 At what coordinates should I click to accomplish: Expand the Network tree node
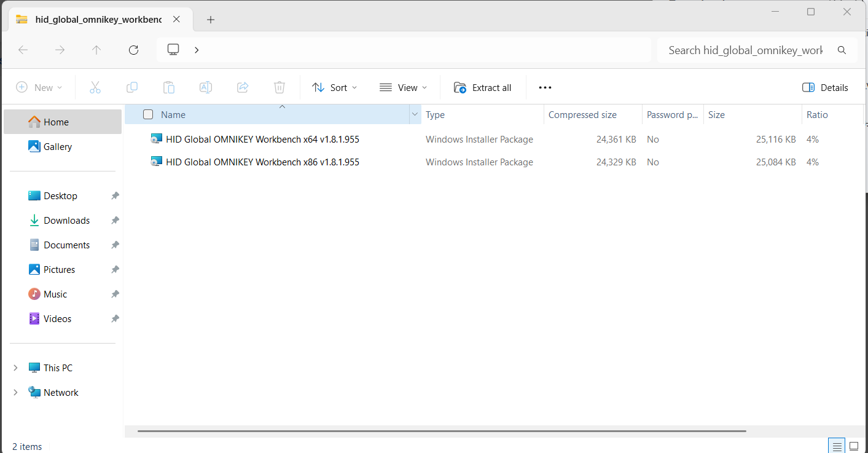tap(15, 393)
